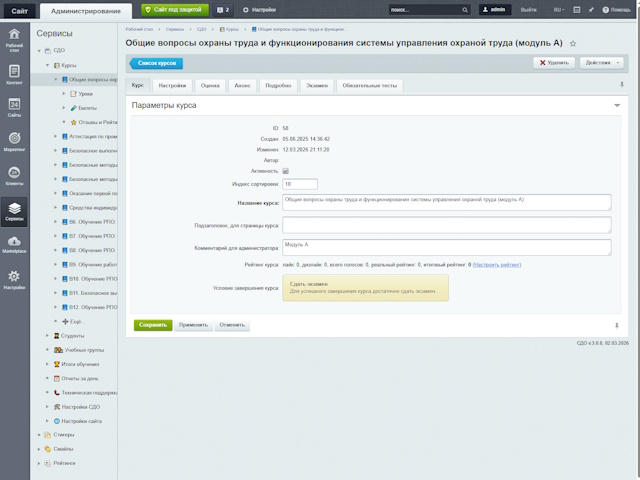Open the notifications counter showing 2
Viewport: 640px width, 480px height.
pyautogui.click(x=223, y=10)
